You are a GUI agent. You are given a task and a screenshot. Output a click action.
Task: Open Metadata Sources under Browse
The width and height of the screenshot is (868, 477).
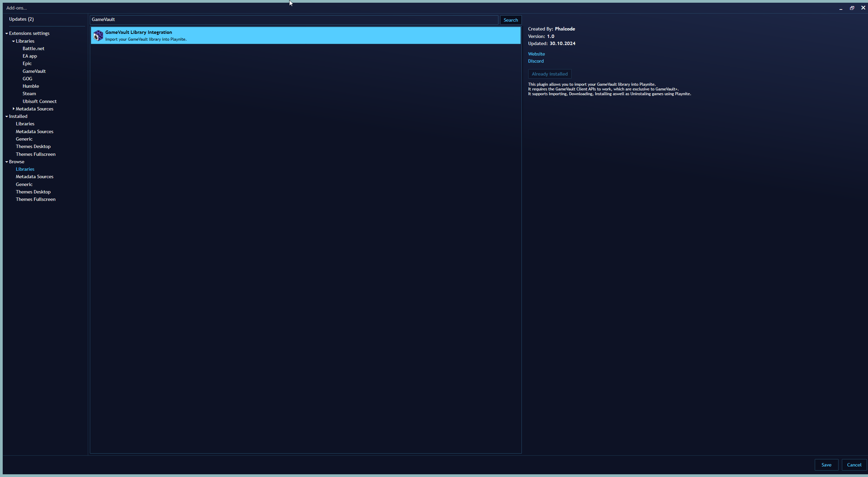tap(35, 177)
